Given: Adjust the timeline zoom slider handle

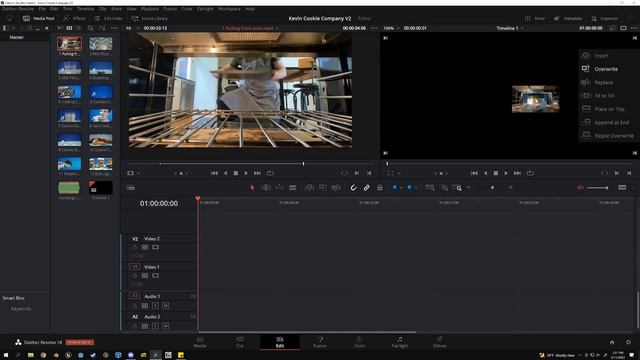Looking at the screenshot, I should click(x=493, y=188).
